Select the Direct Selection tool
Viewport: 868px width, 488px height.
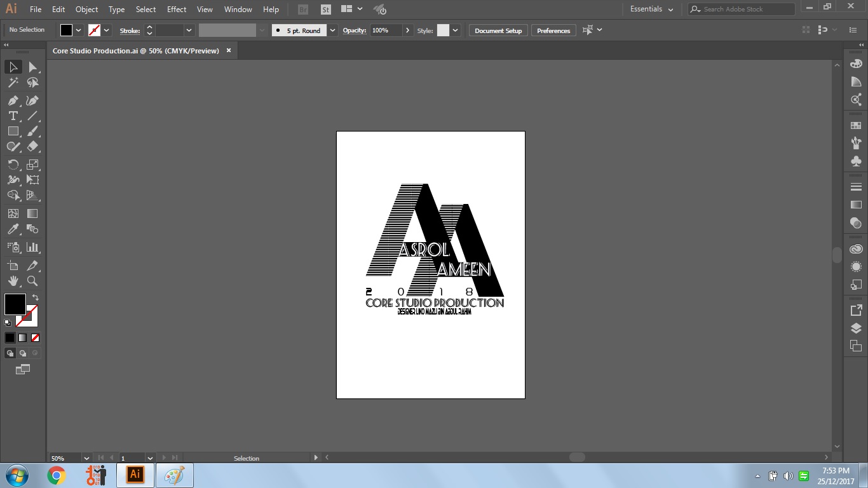(x=32, y=67)
